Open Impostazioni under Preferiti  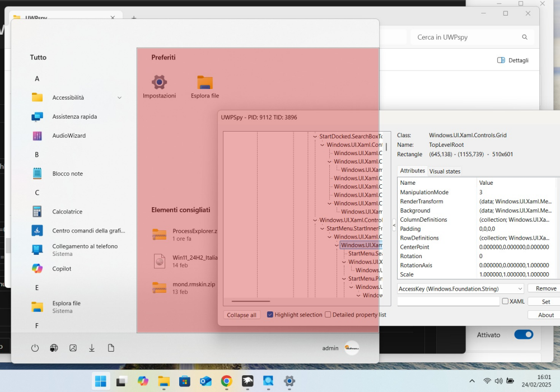click(159, 86)
